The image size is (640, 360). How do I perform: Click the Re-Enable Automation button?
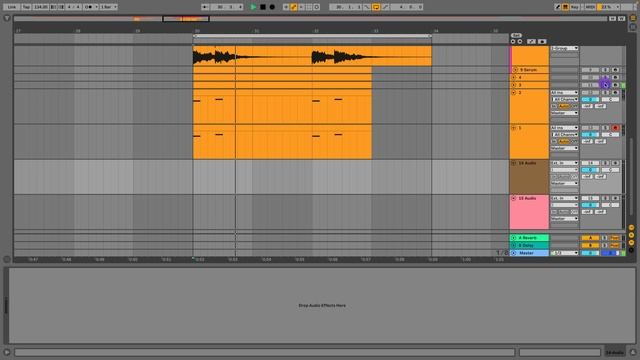301,7
